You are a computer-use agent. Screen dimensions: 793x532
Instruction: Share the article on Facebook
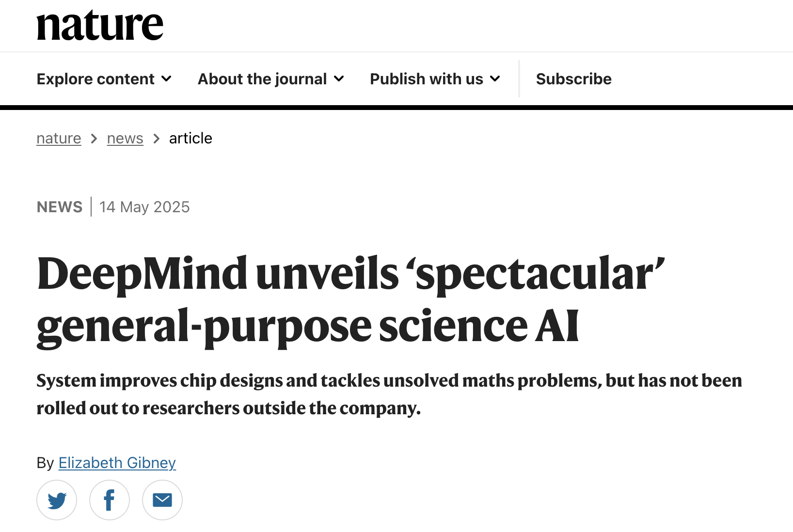110,500
